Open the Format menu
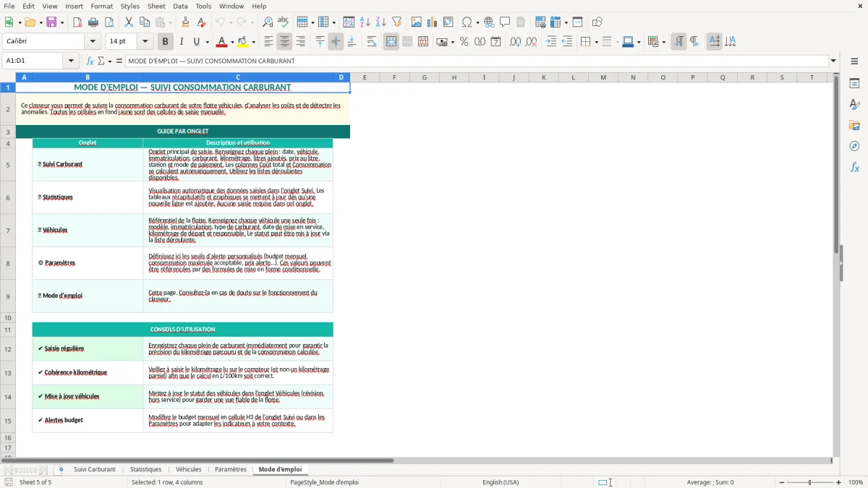This screenshot has width=868, height=488. point(102,6)
